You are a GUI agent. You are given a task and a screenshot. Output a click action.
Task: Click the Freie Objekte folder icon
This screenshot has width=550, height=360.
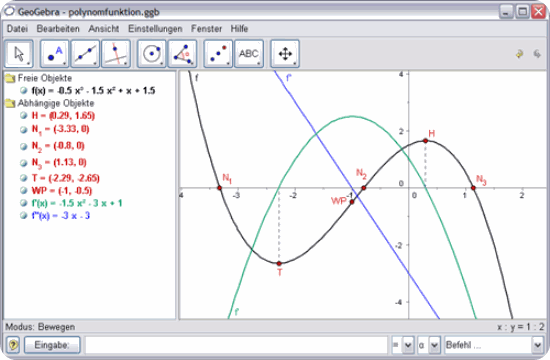[10, 78]
